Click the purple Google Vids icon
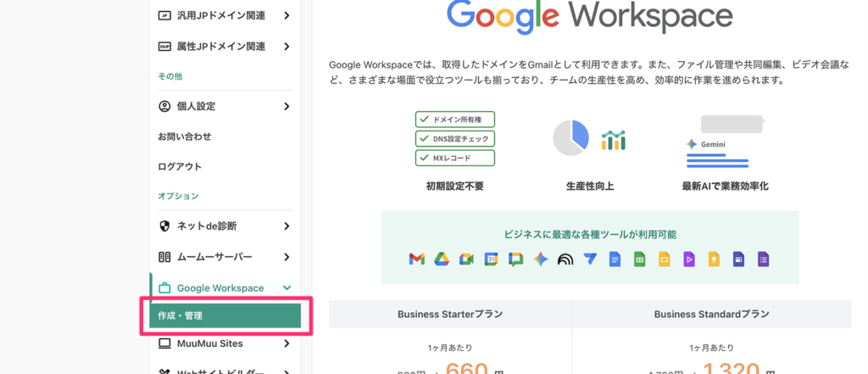 [x=689, y=259]
